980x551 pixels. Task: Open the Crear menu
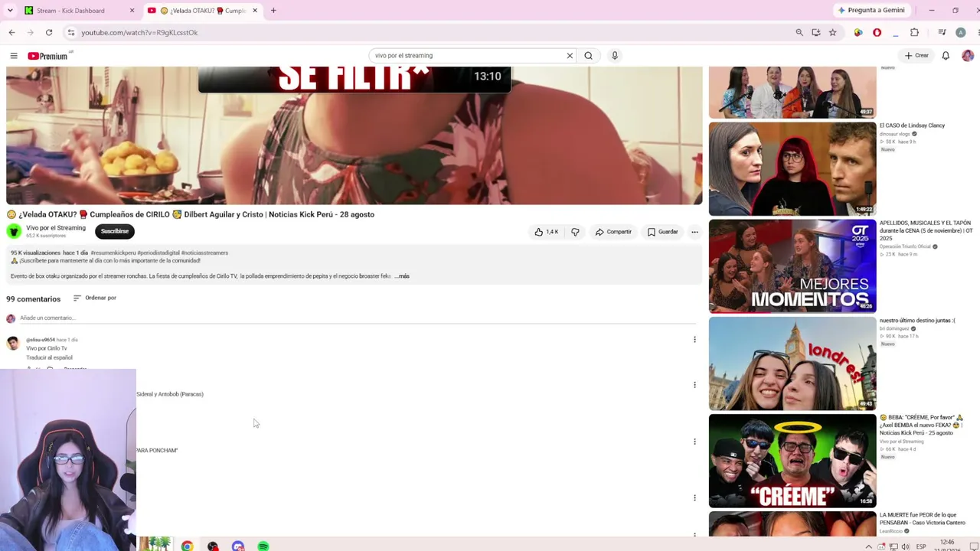pyautogui.click(x=916, y=56)
